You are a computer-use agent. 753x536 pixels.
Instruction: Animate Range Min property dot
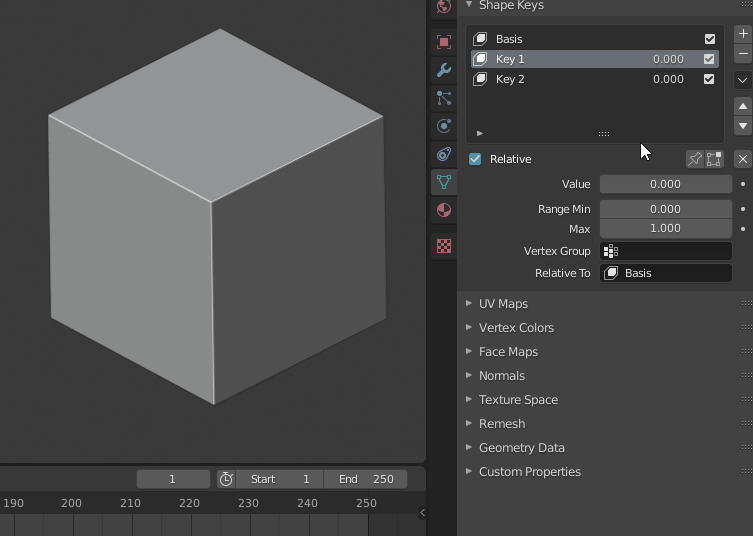[x=743, y=209]
